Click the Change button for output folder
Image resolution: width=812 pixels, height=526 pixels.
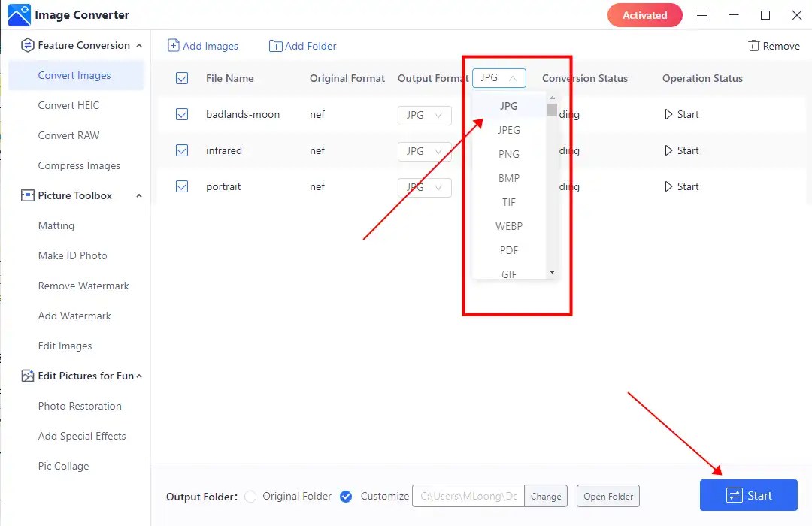click(546, 496)
